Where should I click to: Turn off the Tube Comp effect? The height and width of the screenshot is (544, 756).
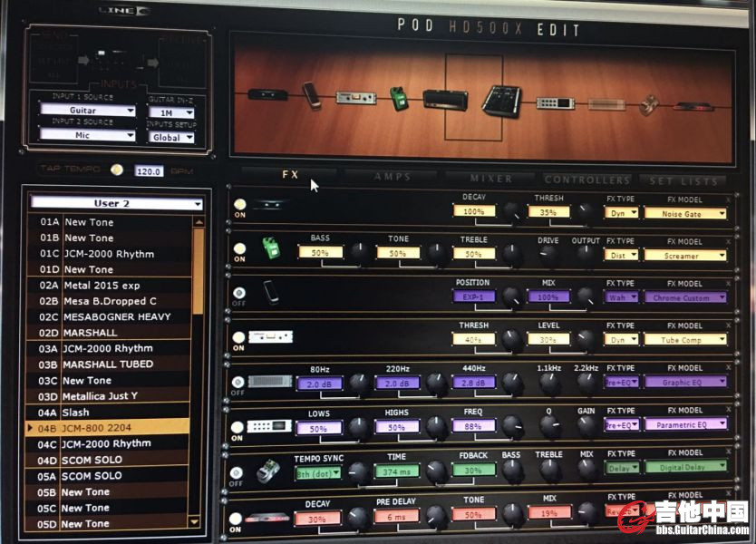pyautogui.click(x=238, y=337)
